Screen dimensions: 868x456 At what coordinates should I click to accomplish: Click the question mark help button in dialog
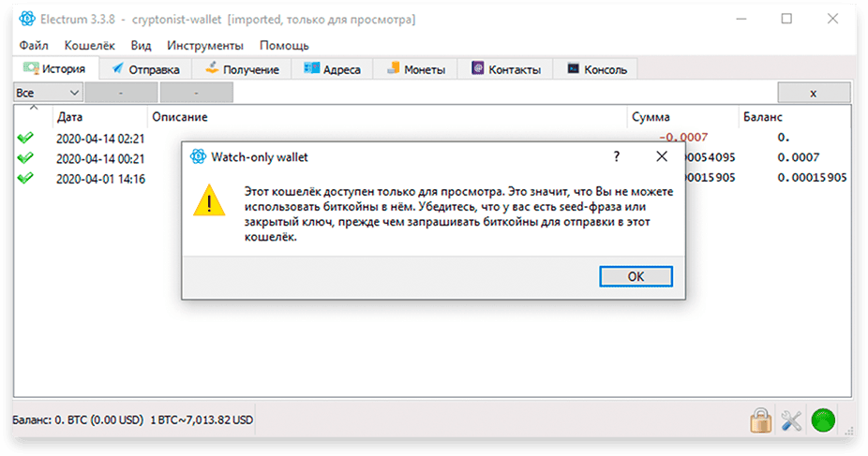pos(617,157)
